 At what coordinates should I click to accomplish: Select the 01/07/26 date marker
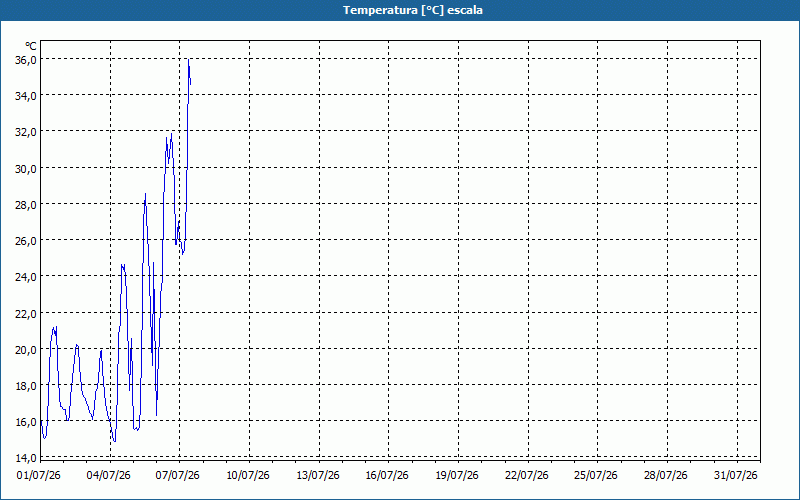point(39,476)
